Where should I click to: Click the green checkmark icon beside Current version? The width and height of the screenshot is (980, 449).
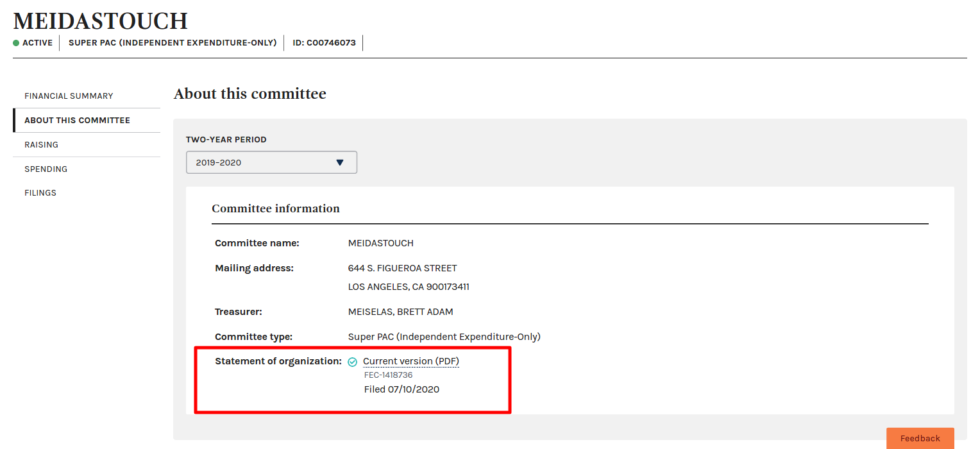[352, 362]
